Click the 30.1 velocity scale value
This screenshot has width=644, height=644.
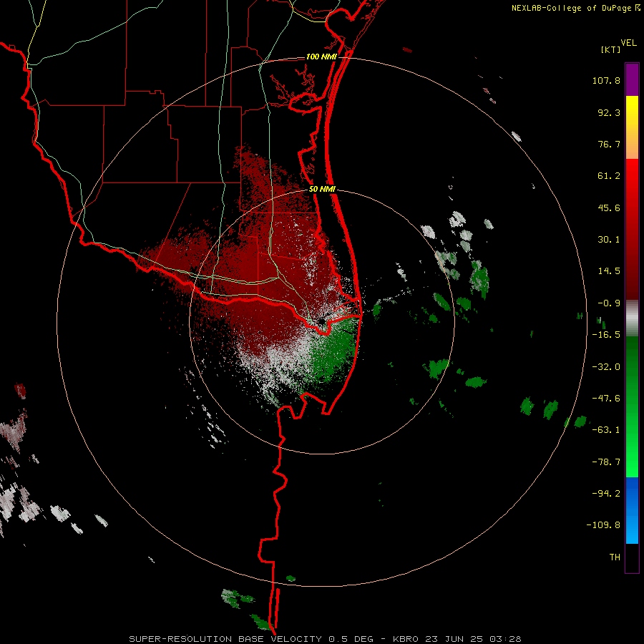coord(609,240)
